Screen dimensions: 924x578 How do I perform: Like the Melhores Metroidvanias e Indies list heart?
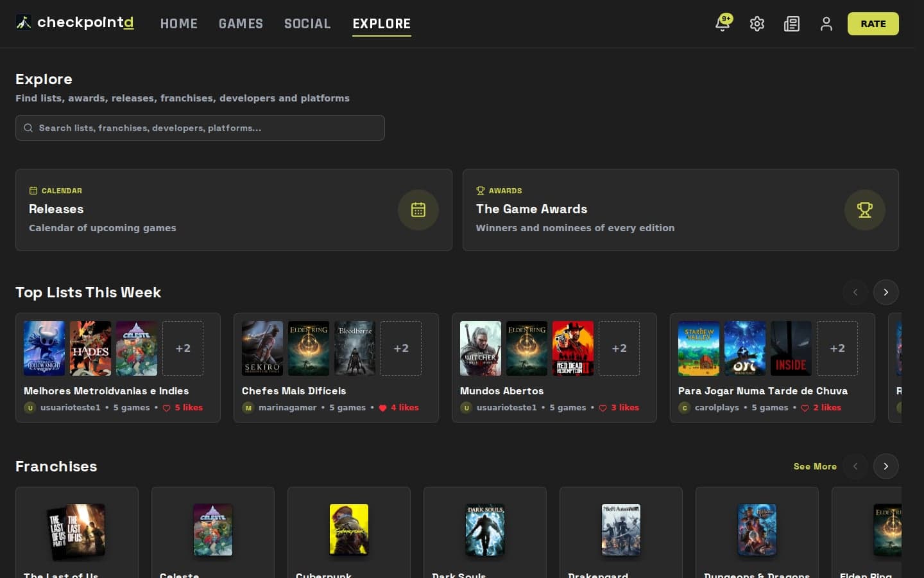[x=167, y=408]
